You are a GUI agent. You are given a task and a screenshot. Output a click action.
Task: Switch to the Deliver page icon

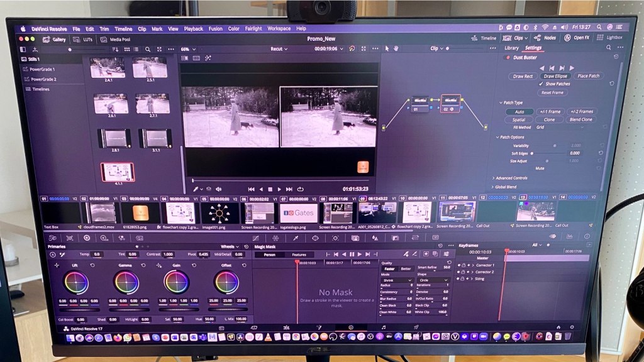click(x=416, y=327)
